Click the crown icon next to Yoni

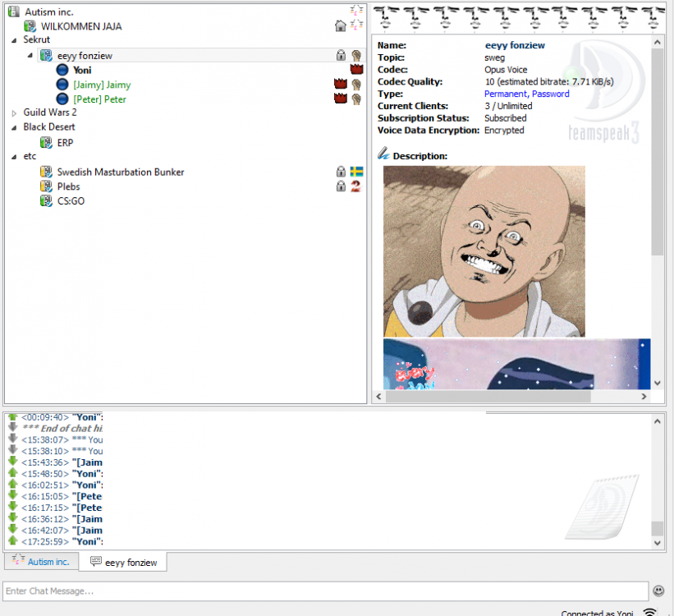click(356, 70)
